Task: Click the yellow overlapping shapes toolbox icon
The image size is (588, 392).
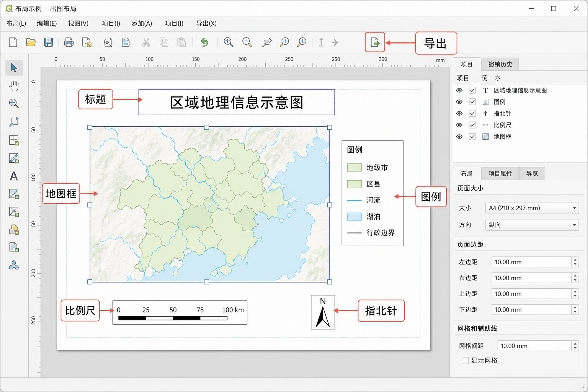Action: click(14, 229)
